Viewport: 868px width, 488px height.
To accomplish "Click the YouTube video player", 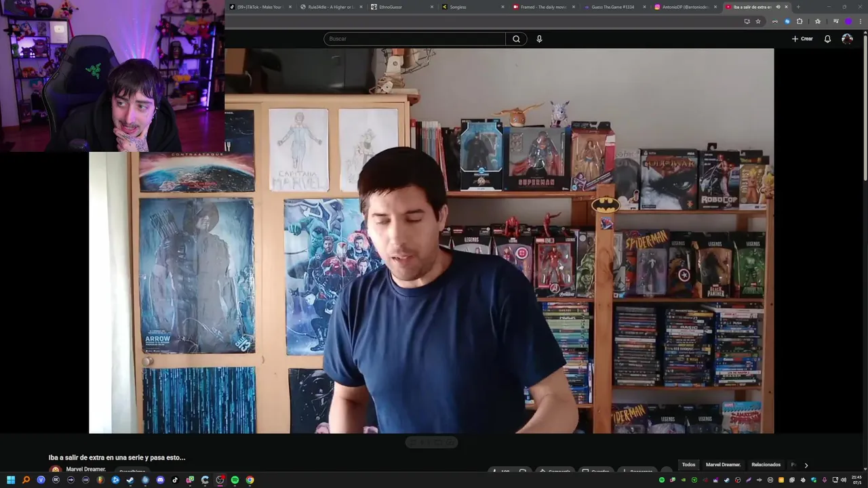I will (x=431, y=241).
